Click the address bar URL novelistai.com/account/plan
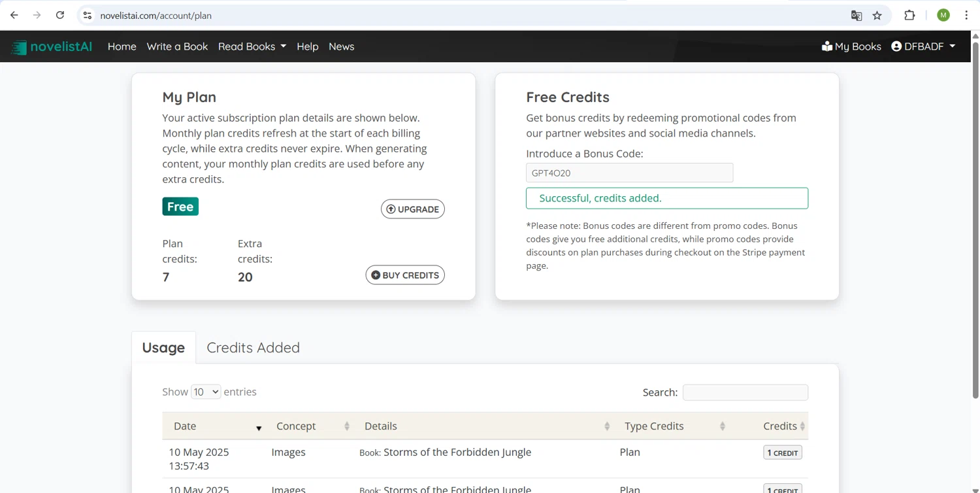Screen dimensions: 980x493 click(155, 16)
